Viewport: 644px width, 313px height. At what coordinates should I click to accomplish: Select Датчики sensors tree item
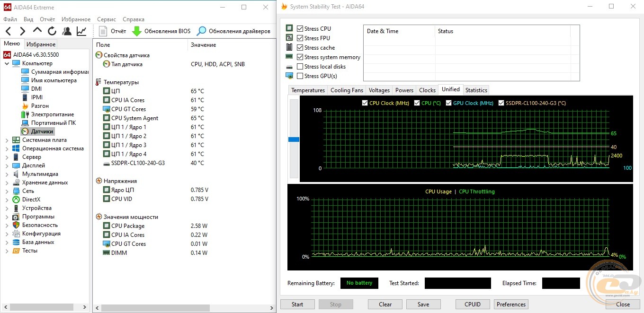pos(38,131)
